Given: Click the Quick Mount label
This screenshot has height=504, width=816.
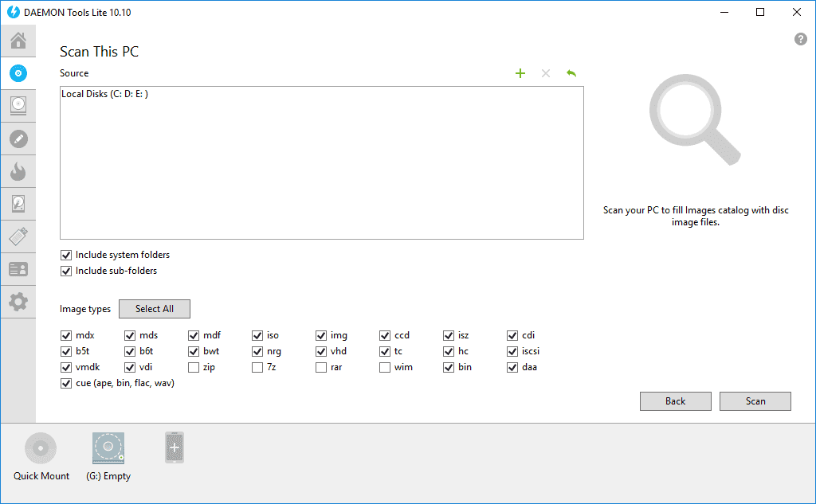Looking at the screenshot, I should pyautogui.click(x=41, y=476).
